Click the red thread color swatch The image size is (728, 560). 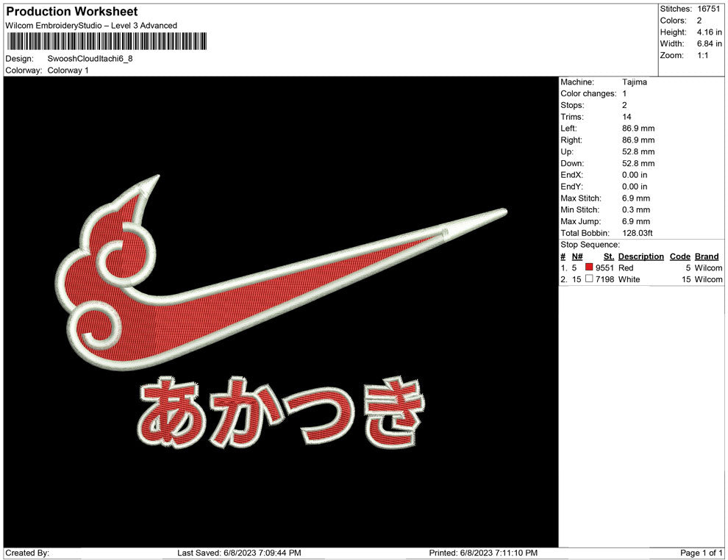click(589, 268)
